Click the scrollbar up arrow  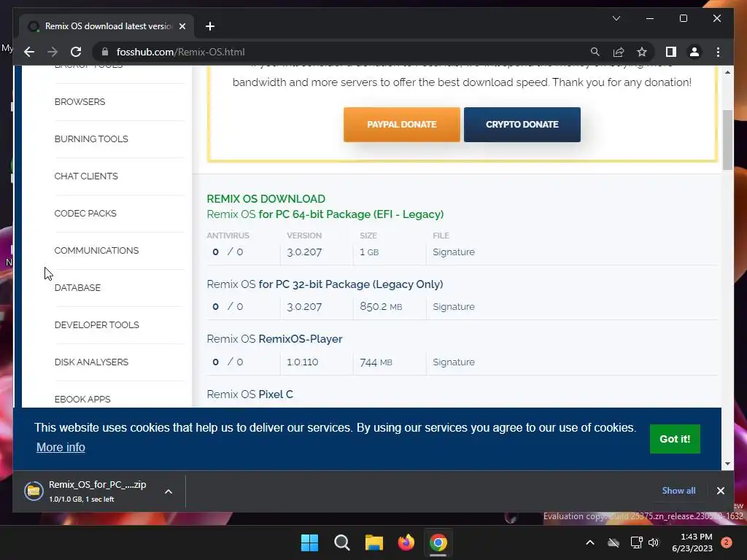tap(727, 72)
